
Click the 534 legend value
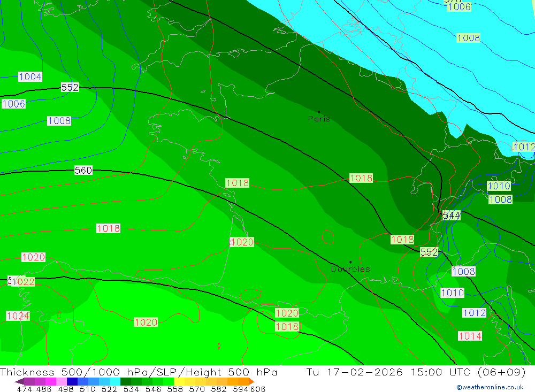[x=131, y=389]
